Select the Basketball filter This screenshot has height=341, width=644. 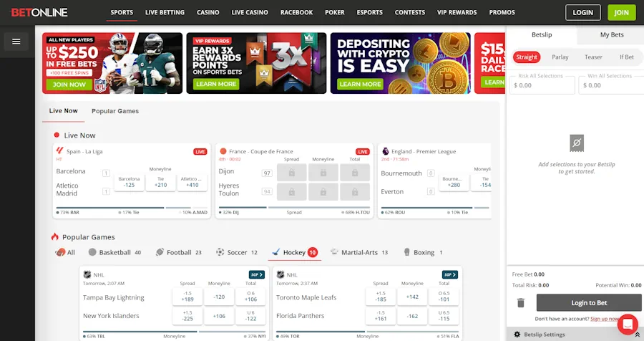pos(114,252)
